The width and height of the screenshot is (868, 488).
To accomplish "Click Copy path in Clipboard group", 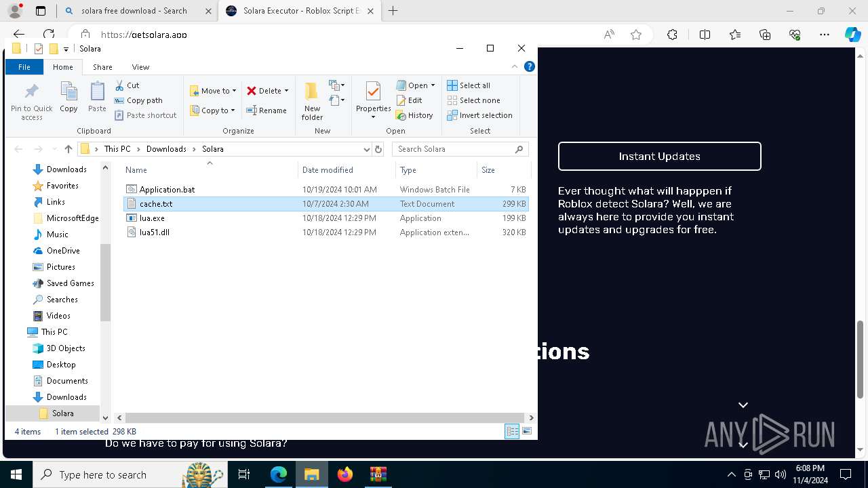I will 138,100.
